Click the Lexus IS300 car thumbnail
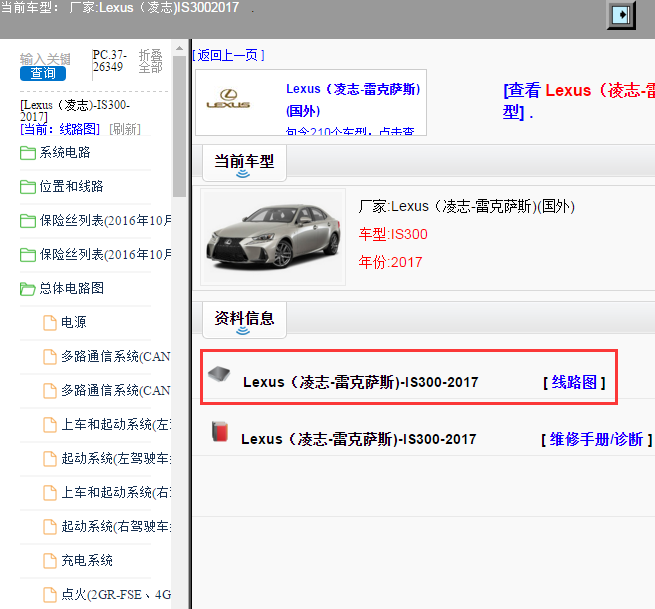 [273, 237]
